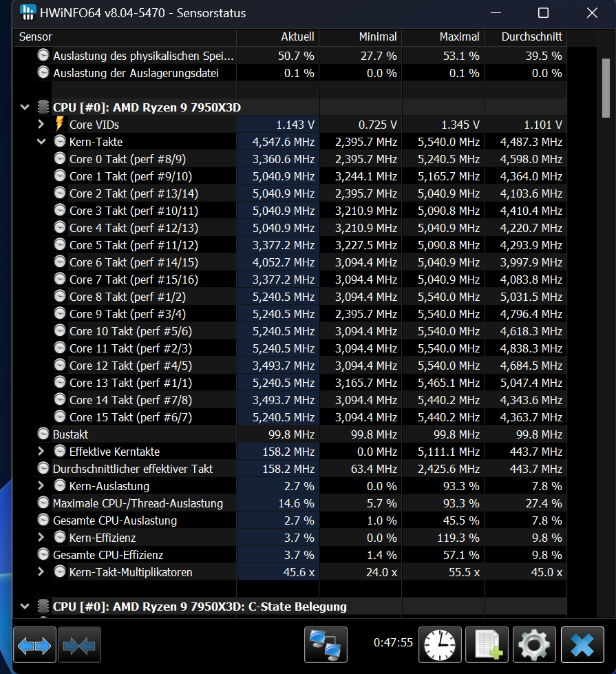The image size is (616, 674).
Task: Expand the Core VIDs row
Action: (41, 124)
